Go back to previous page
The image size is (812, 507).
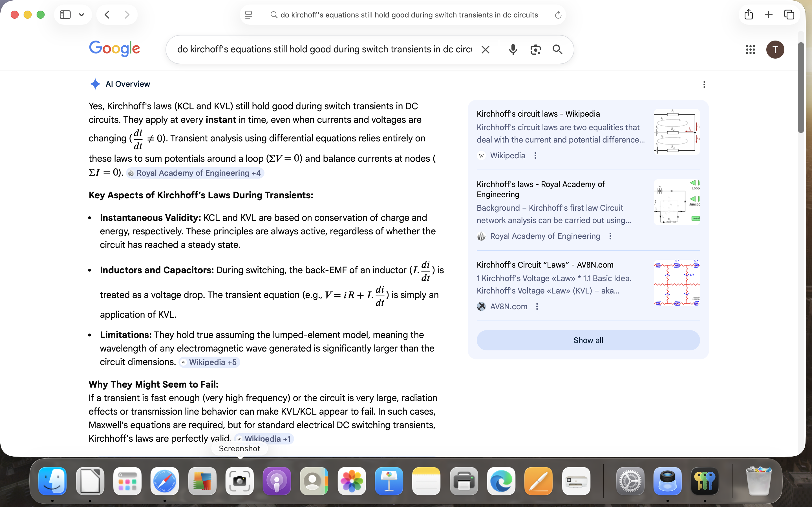pyautogui.click(x=107, y=15)
